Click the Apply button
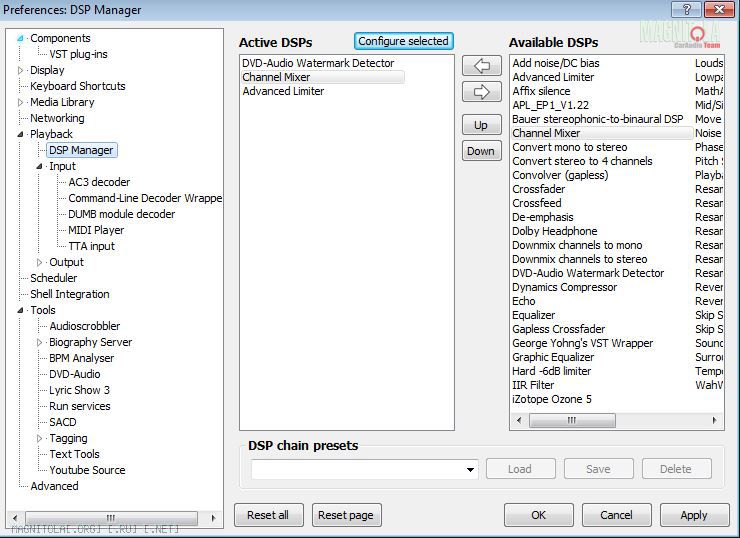This screenshot has height=538, width=740. click(694, 515)
